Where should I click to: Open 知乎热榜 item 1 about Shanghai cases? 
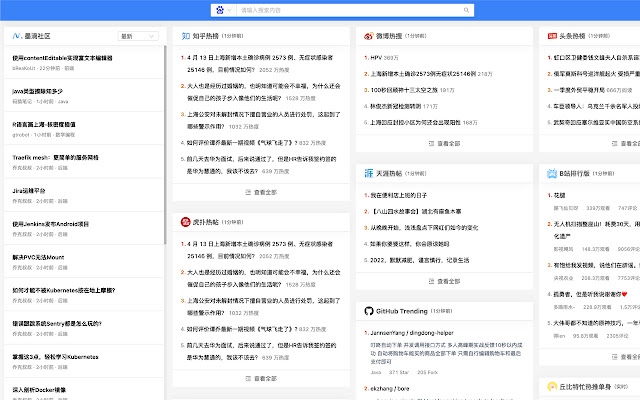click(x=260, y=64)
